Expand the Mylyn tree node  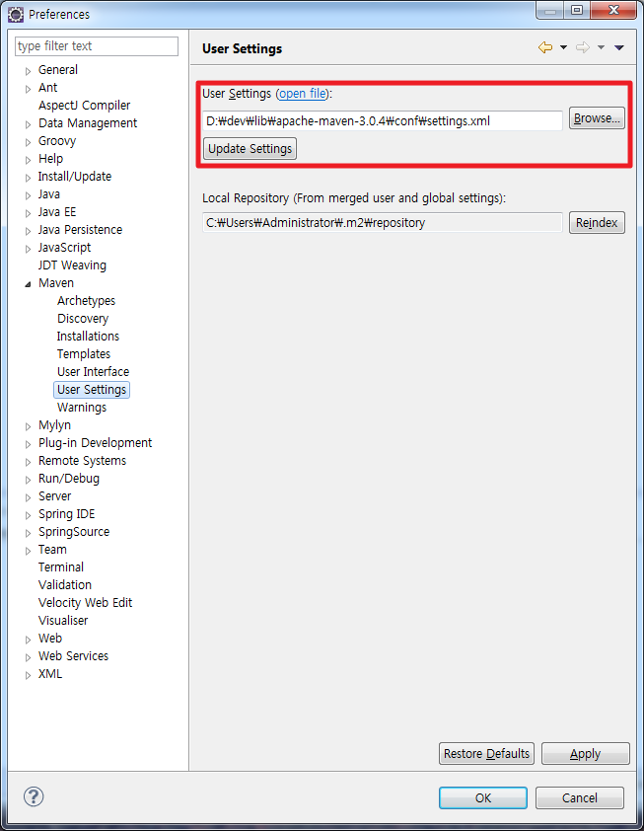tap(28, 426)
